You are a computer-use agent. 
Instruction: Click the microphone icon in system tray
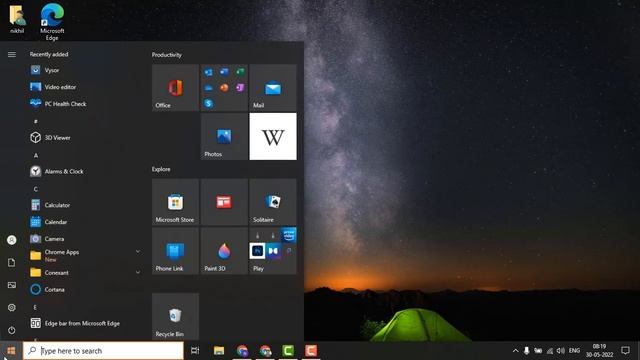(x=527, y=351)
